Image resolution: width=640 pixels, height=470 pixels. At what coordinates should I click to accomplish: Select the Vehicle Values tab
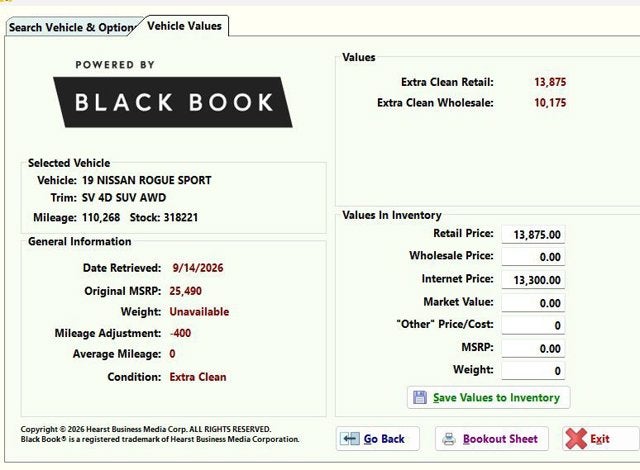[184, 26]
